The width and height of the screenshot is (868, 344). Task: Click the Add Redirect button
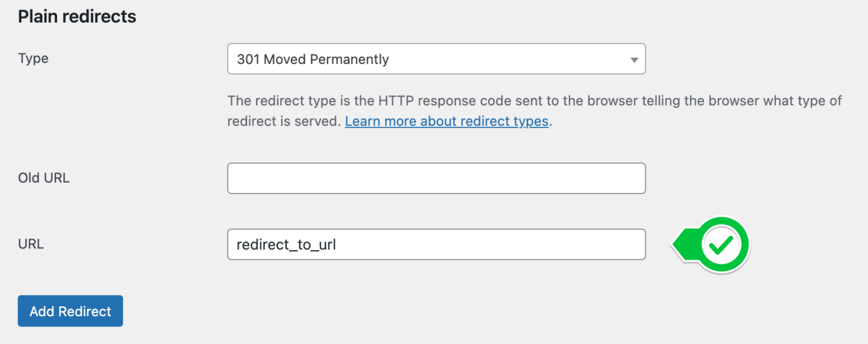click(x=70, y=311)
